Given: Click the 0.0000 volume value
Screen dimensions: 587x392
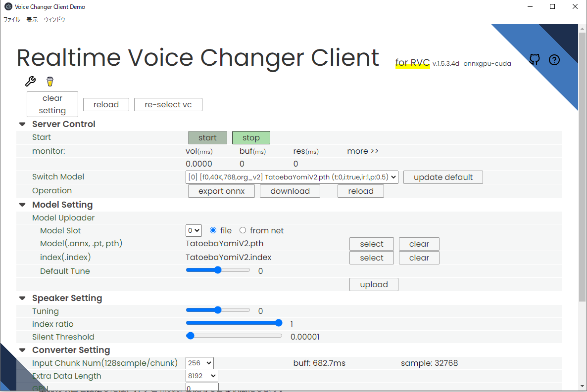Looking at the screenshot, I should pos(199,164).
